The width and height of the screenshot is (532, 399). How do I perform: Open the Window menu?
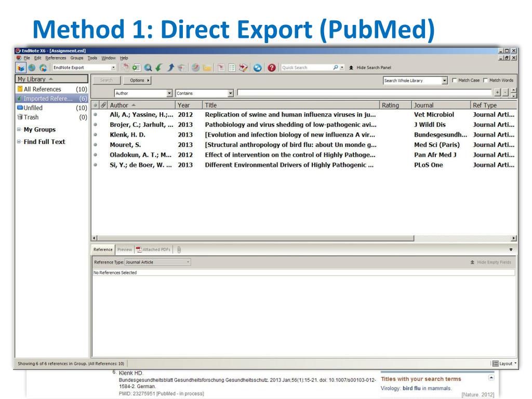[109, 58]
